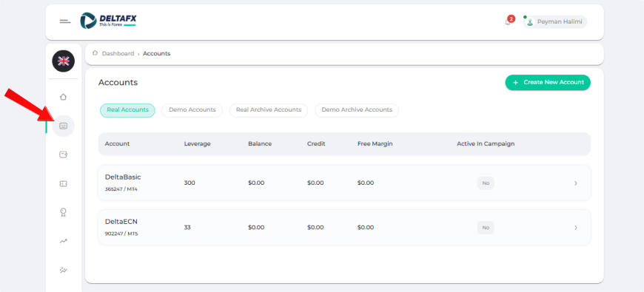Select the Real Accounts tab
This screenshot has height=292, width=644.
pos(128,110)
